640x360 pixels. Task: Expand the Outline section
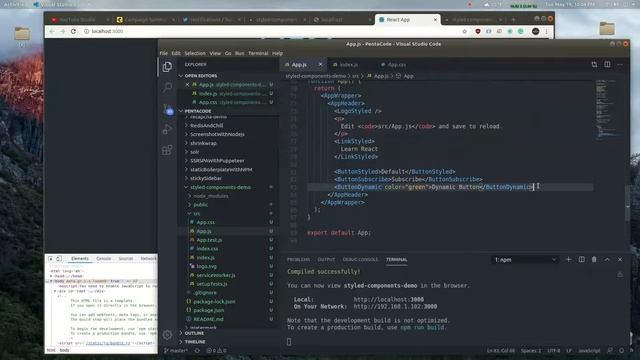tap(194, 333)
